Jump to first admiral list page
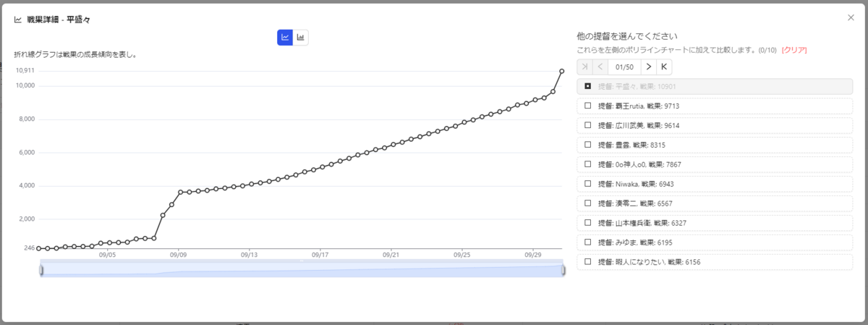The height and width of the screenshot is (325, 868). coord(584,67)
